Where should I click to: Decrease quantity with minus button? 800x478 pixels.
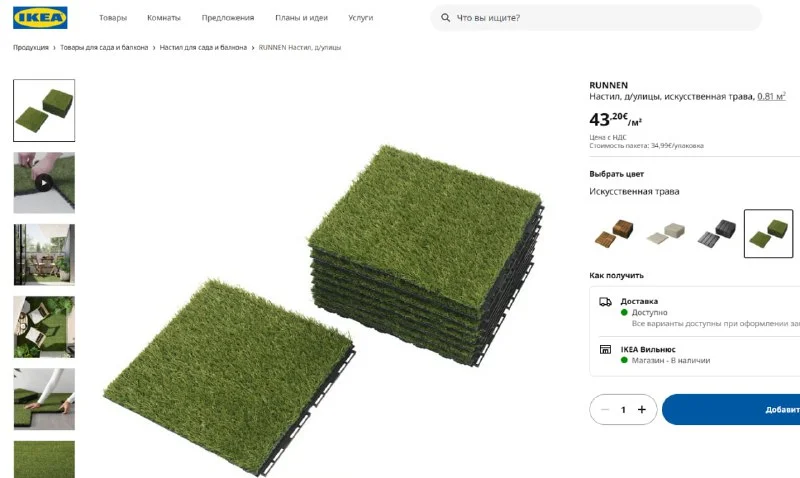pos(604,409)
